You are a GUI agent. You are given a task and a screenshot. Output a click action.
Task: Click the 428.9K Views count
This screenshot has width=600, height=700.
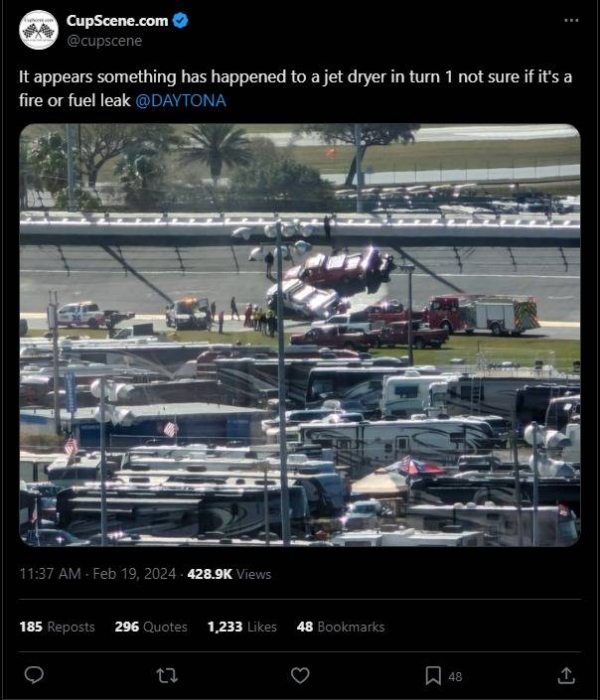[x=229, y=574]
